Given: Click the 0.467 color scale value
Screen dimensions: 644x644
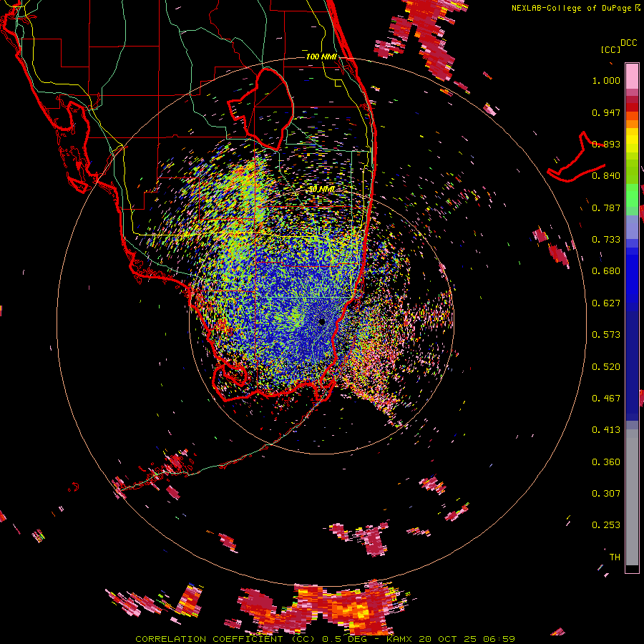Looking at the screenshot, I should (x=606, y=399).
